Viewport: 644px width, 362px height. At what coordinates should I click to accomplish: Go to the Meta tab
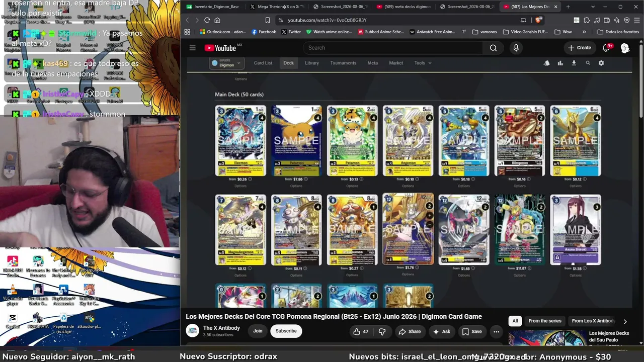[373, 63]
